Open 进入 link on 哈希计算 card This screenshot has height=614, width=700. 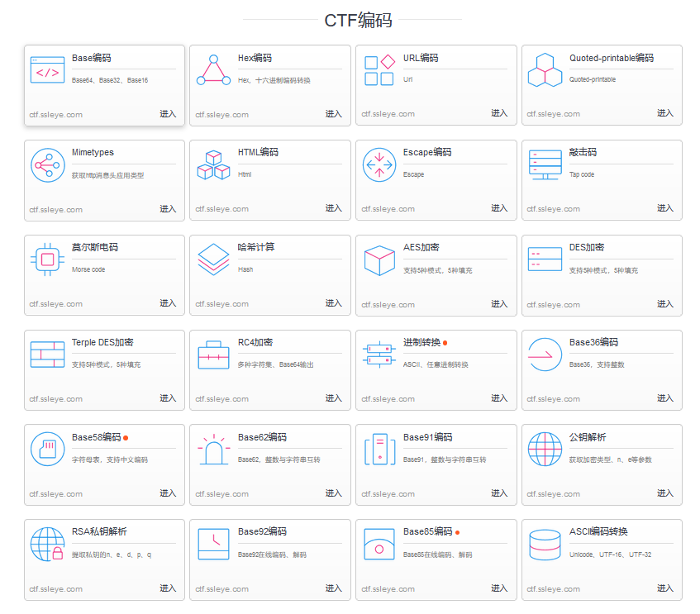[x=334, y=303]
